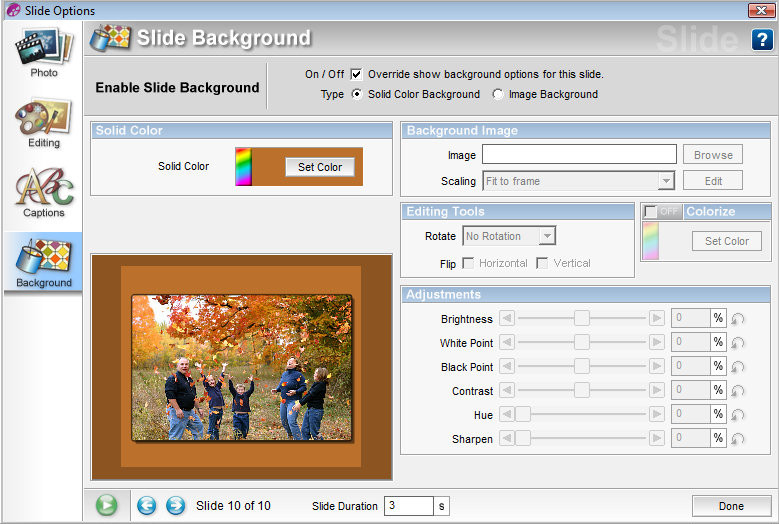Screen dimensions: 779x524
Task: Open the Captions section in sidebar
Action: (x=43, y=192)
